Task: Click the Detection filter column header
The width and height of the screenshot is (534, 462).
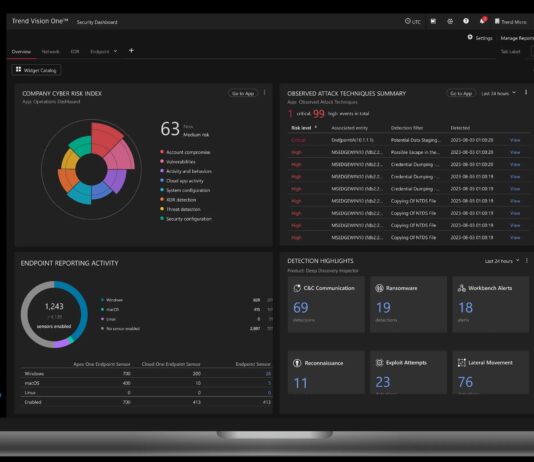Action: click(407, 128)
